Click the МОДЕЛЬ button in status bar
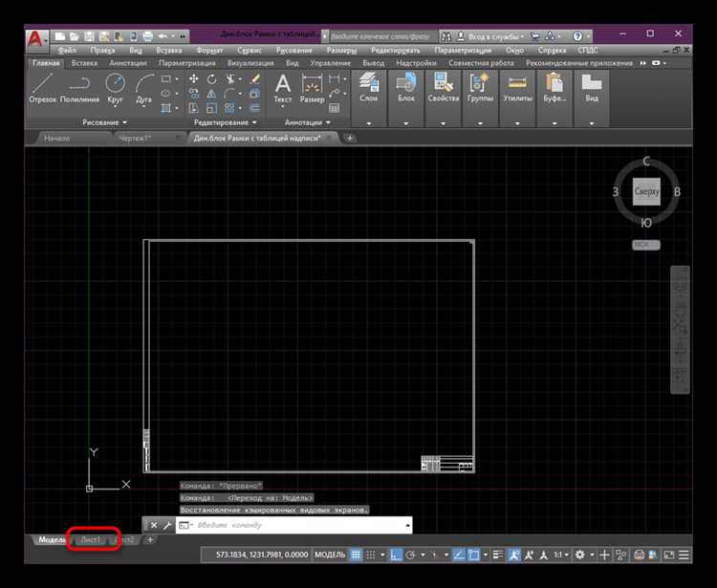 (x=330, y=555)
